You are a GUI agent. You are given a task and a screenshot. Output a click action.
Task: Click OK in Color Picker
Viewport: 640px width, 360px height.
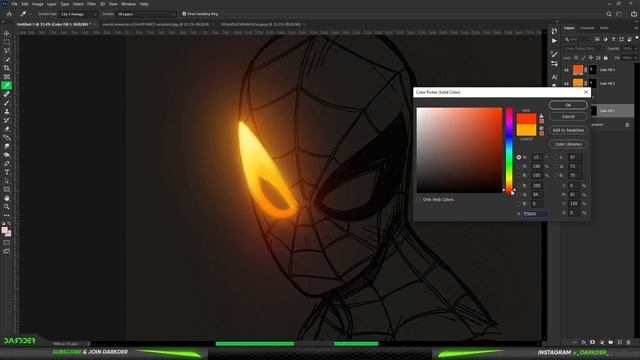coord(568,105)
